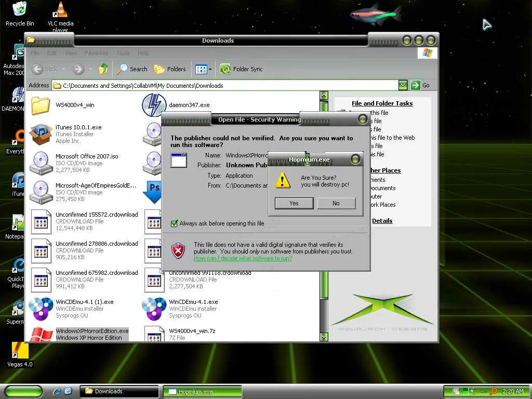Select the Microsoft-AgeOfEmpiresGoldE disc icon
The width and height of the screenshot is (532, 399).
click(x=41, y=192)
